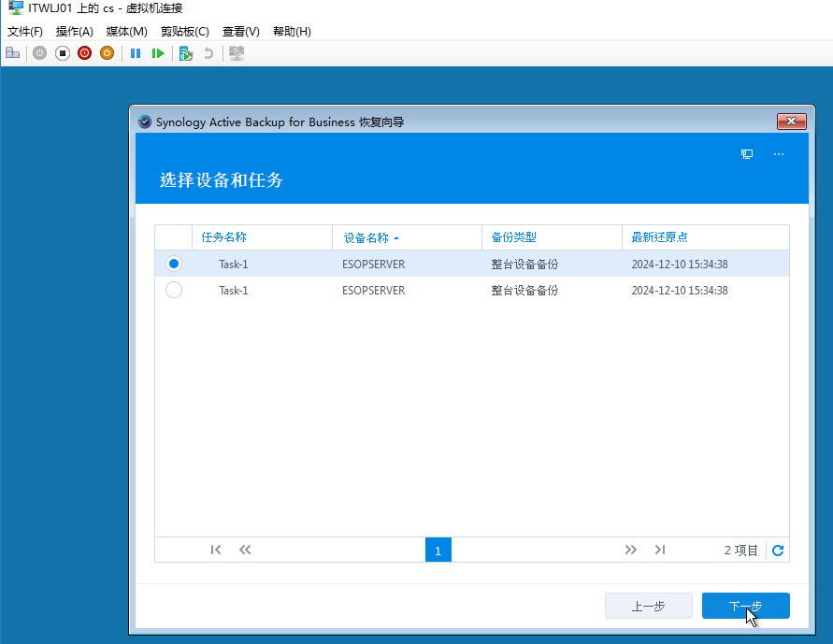Click the 上一步 button
Viewport: 833px width, 644px height.
click(x=648, y=606)
